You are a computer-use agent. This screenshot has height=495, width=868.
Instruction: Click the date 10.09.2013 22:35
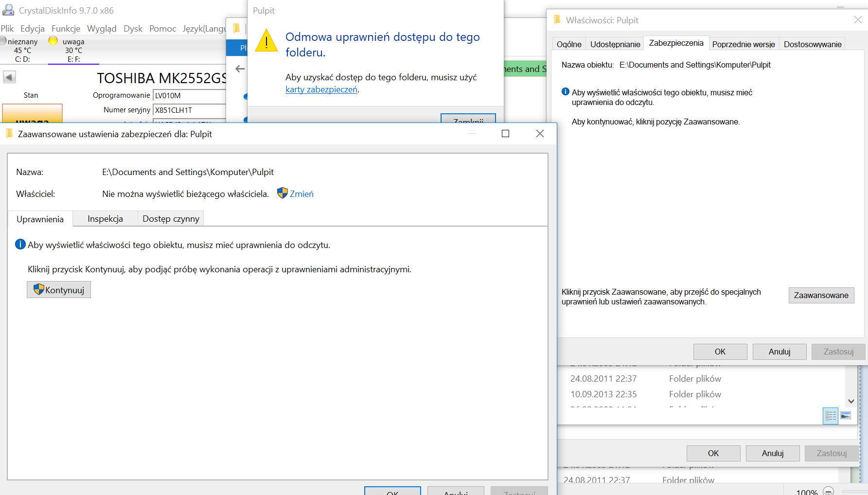(603, 394)
